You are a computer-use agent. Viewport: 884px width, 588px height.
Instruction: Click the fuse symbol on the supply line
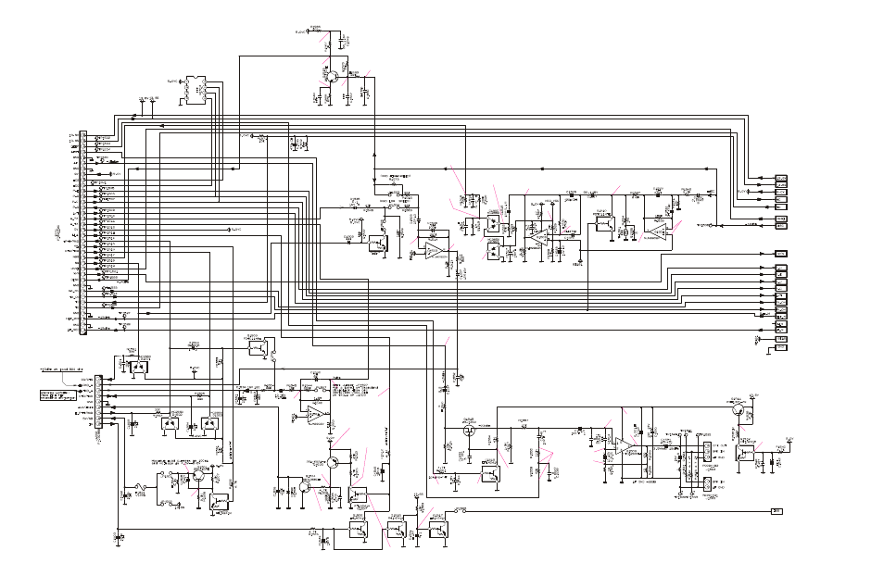tap(140, 488)
